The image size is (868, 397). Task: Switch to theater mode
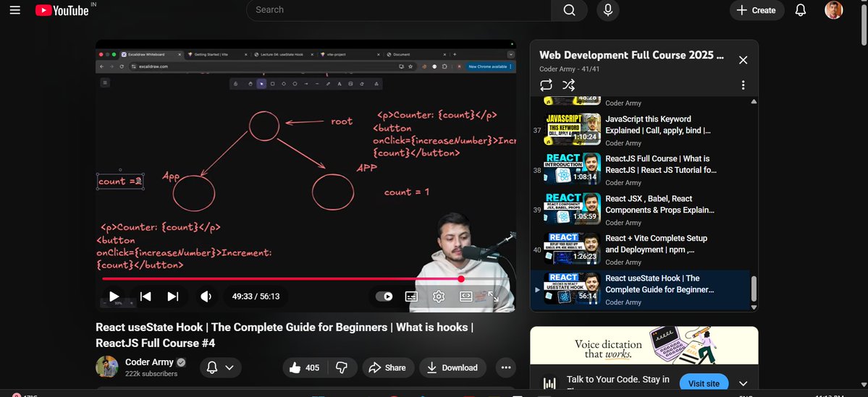point(465,296)
